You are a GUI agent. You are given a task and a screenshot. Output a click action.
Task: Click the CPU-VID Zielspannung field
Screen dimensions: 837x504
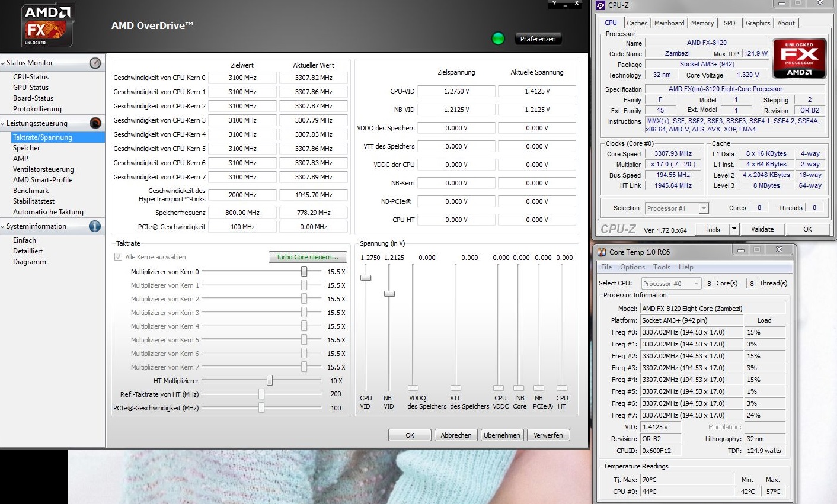pyautogui.click(x=456, y=91)
